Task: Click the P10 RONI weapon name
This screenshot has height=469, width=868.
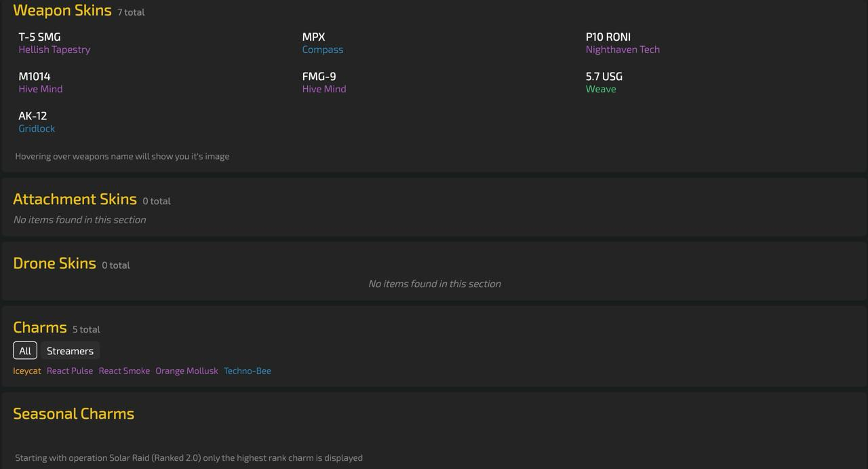Action: 608,37
